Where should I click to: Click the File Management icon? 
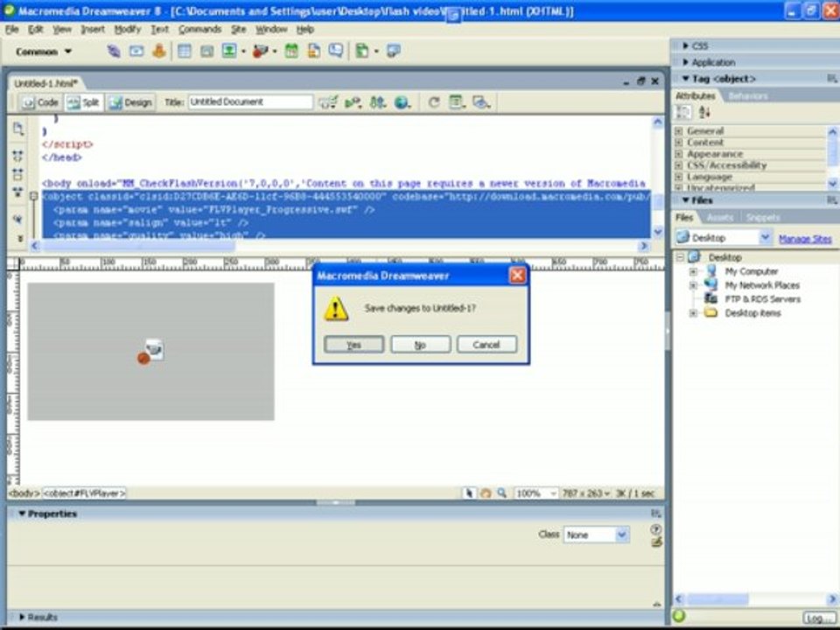pos(378,102)
